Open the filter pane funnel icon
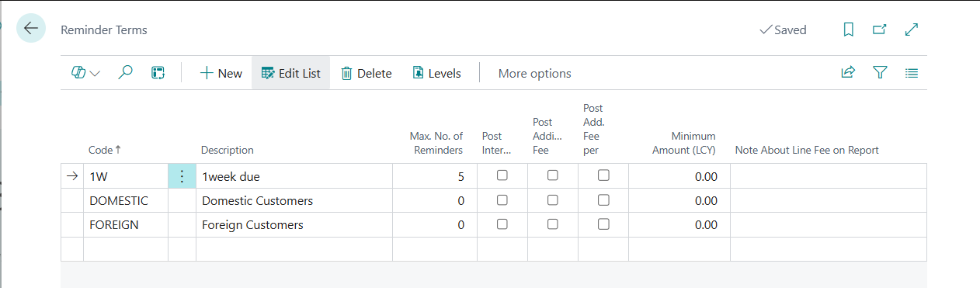 coord(880,73)
